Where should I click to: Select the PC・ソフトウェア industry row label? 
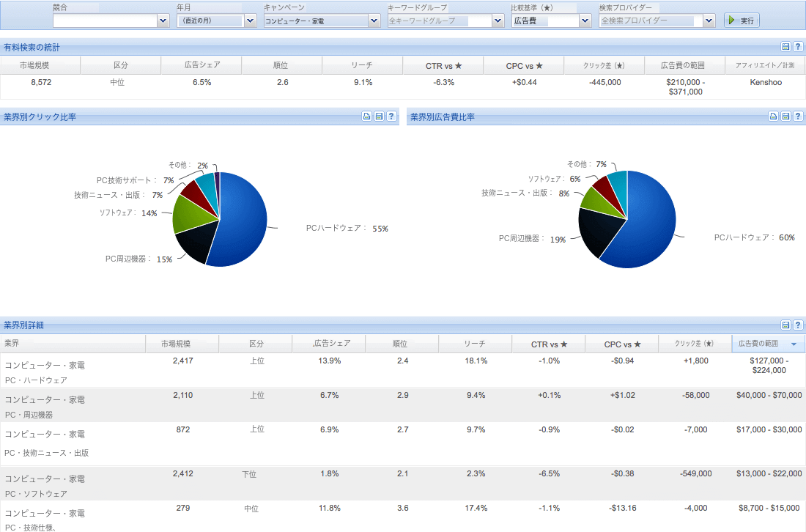click(x=36, y=494)
